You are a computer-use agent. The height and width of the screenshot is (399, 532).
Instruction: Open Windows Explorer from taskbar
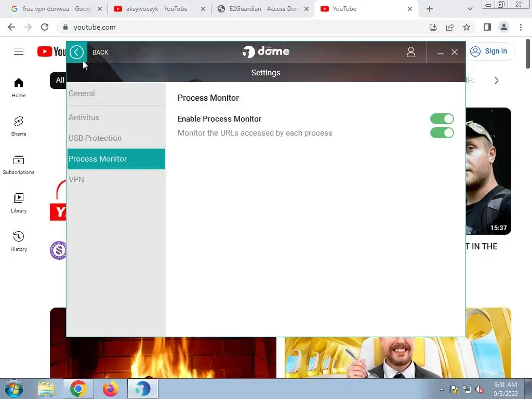point(46,389)
